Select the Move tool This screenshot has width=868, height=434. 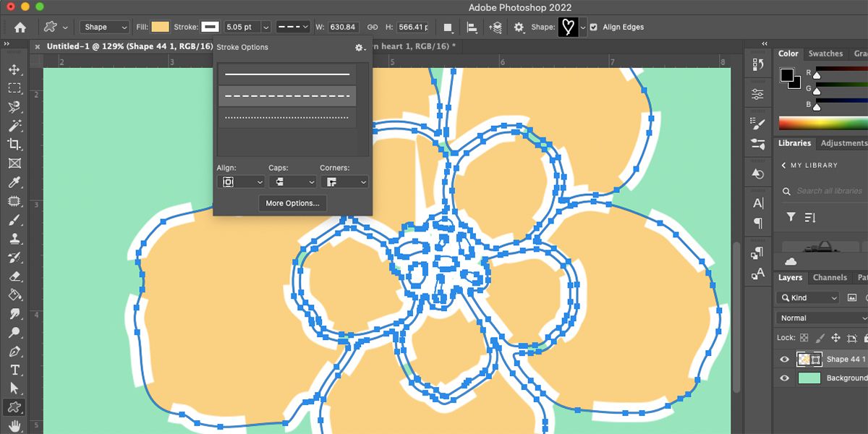14,69
